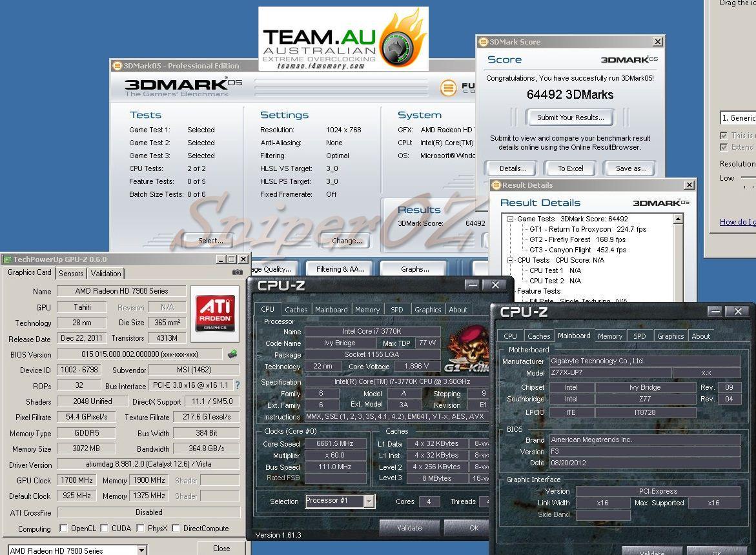The image size is (756, 555).
Task: Click the Core Speed 6661.5 MHz value
Action: (334, 443)
